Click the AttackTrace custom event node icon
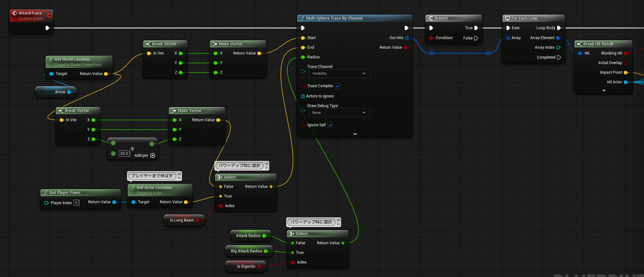The image size is (644, 277). click(x=14, y=13)
